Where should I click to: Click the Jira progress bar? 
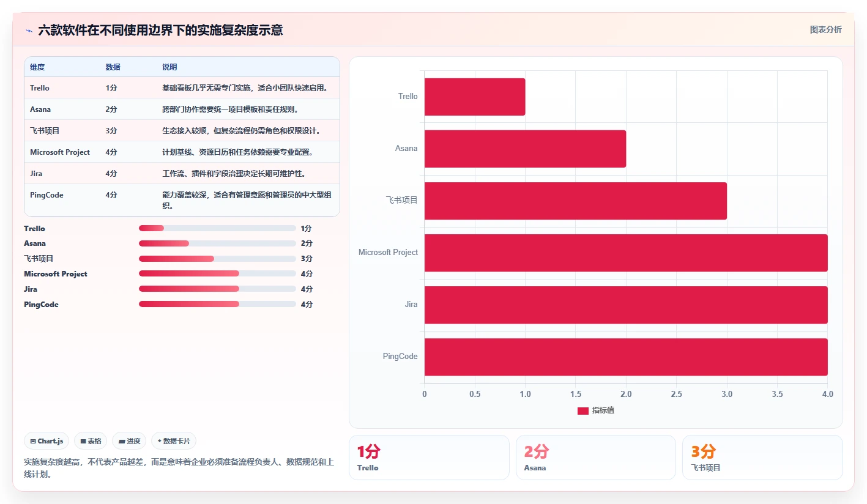pos(217,289)
